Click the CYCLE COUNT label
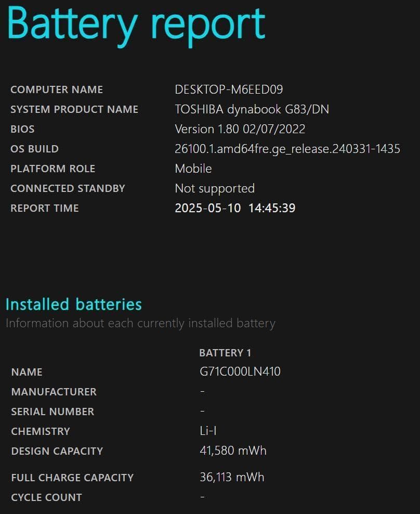 coord(46,497)
